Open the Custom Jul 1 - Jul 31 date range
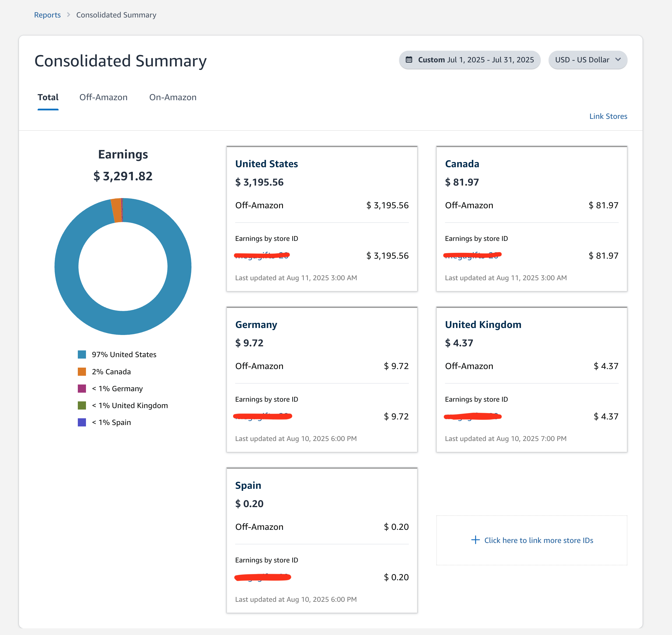Image resolution: width=672 pixels, height=635 pixels. point(469,60)
